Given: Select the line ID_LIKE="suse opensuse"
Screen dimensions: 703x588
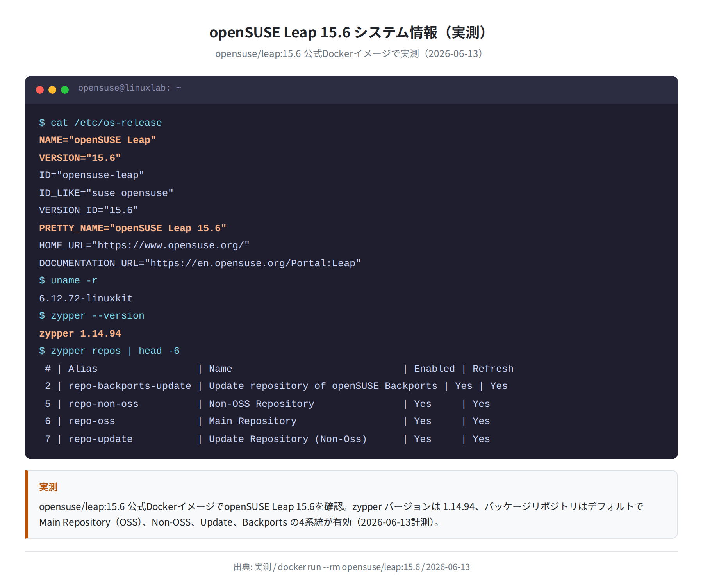Looking at the screenshot, I should pos(106,193).
